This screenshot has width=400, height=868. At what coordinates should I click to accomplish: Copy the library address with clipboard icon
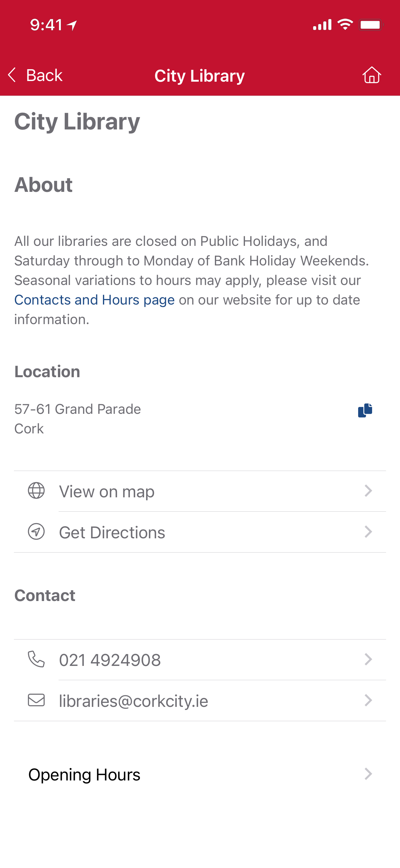pos(365,410)
